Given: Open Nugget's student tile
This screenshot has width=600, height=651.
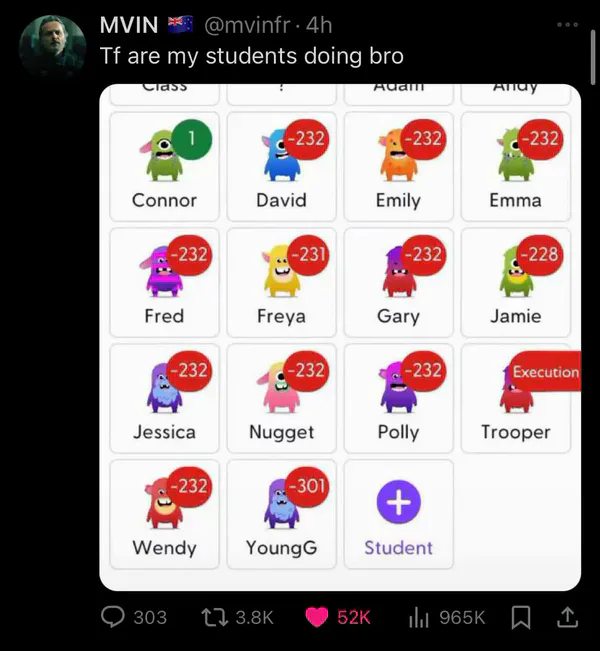Looking at the screenshot, I should (x=282, y=398).
